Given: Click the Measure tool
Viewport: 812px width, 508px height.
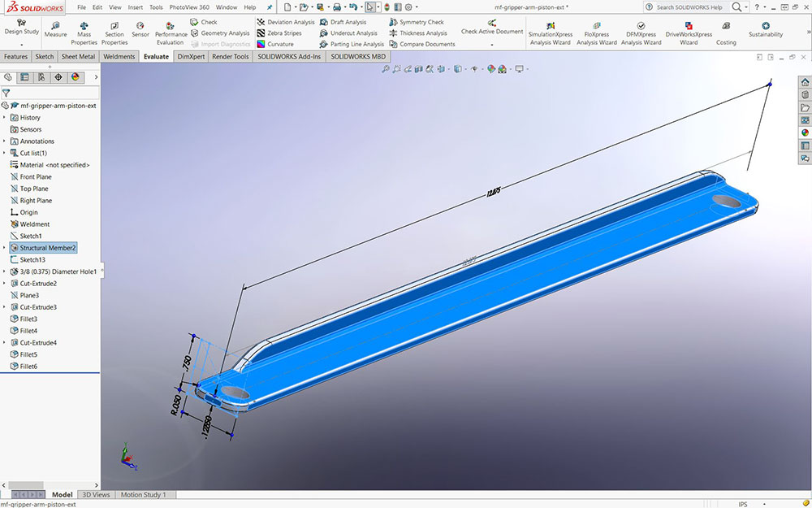Looking at the screenshot, I should click(55, 30).
